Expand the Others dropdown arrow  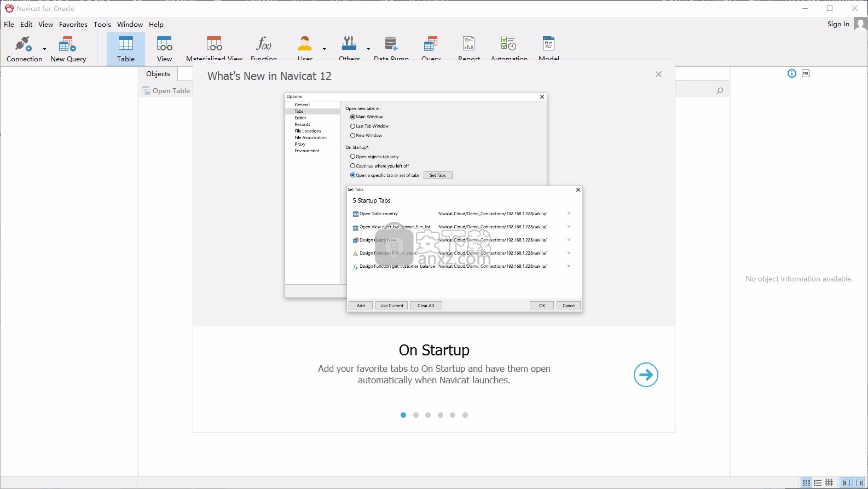tap(368, 49)
